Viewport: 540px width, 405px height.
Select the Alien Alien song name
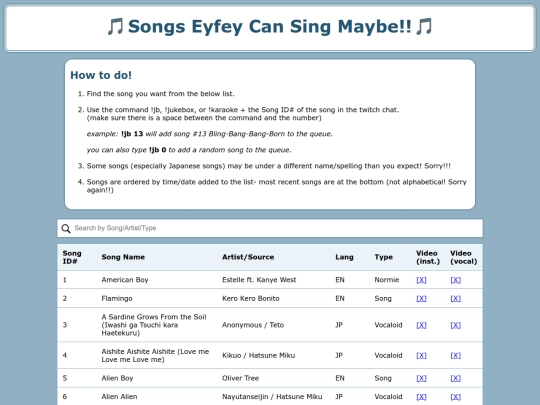tap(119, 397)
